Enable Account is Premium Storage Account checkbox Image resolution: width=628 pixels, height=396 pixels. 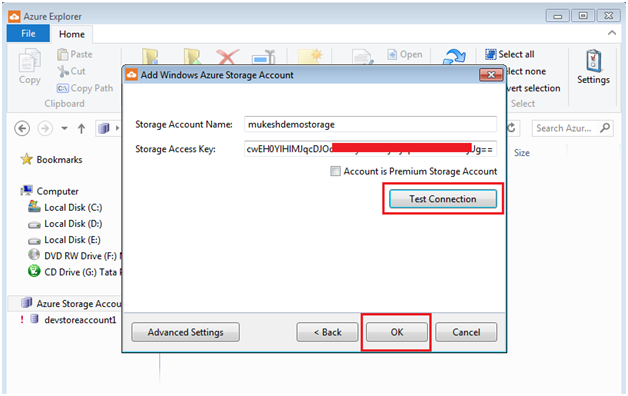coord(335,171)
